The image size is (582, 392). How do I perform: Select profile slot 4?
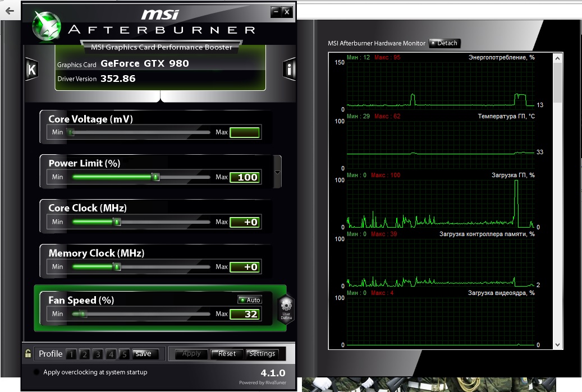(111, 354)
